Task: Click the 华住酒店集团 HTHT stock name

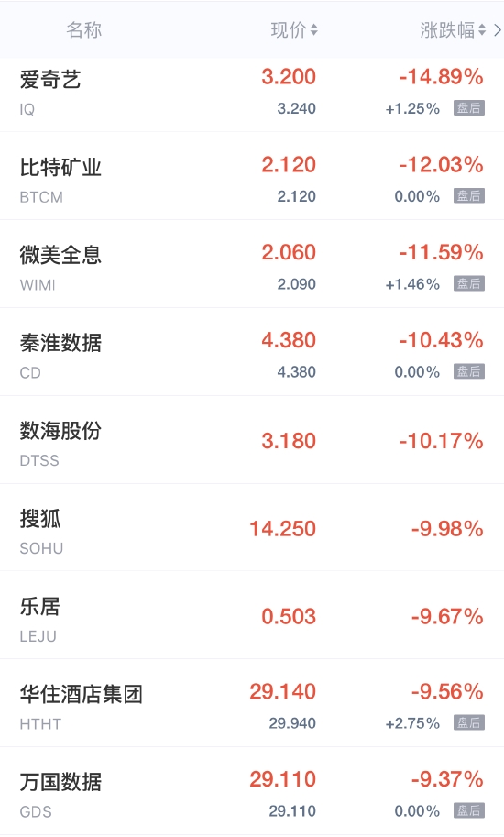Action: pos(81,695)
